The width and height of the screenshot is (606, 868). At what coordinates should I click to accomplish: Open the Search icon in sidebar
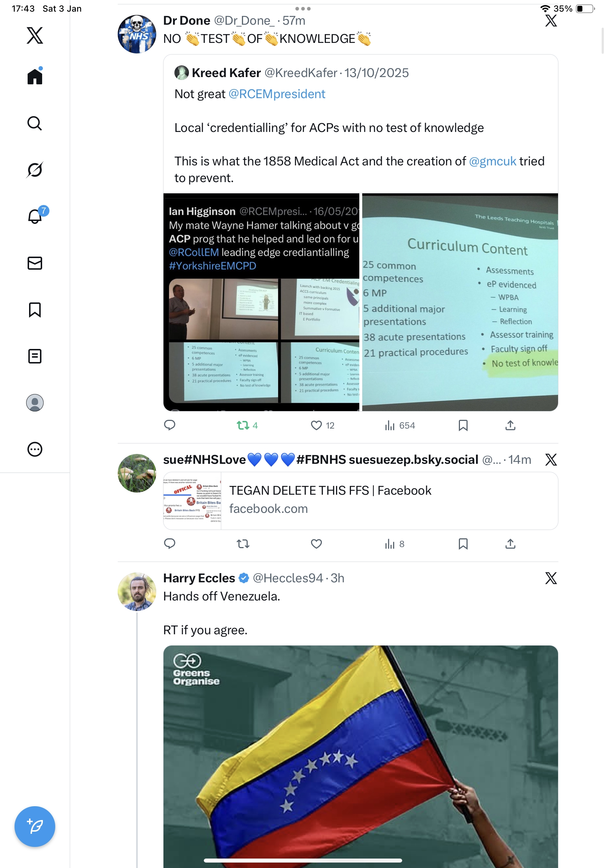click(35, 123)
